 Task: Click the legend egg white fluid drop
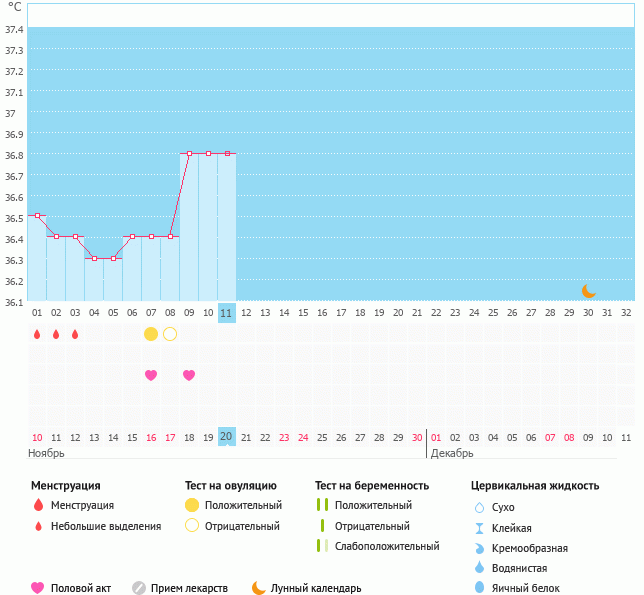pos(479,588)
